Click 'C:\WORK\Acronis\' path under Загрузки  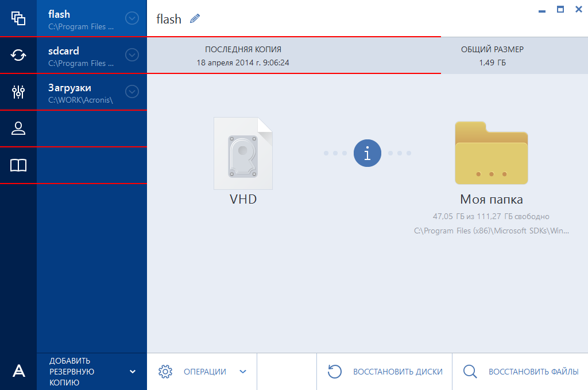pyautogui.click(x=80, y=100)
